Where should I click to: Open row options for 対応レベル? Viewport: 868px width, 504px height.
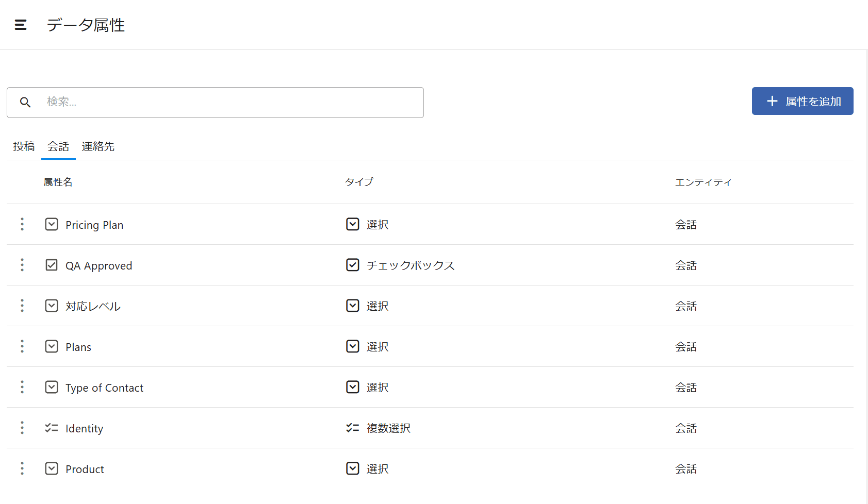pos(22,306)
